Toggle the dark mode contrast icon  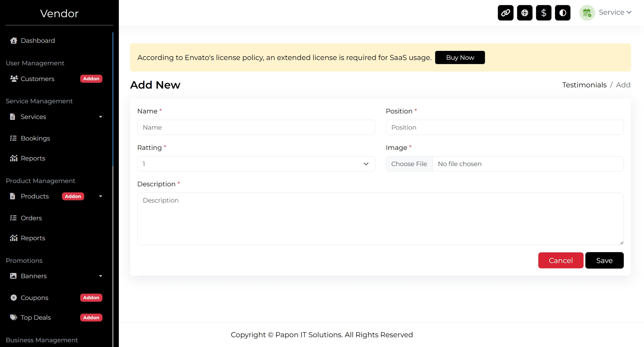coord(562,13)
